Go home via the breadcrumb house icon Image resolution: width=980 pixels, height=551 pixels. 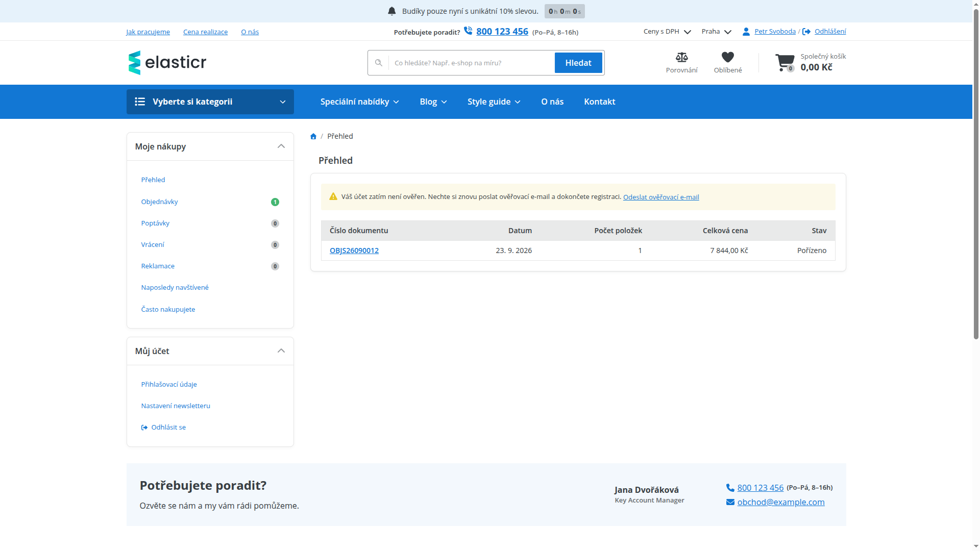click(x=313, y=136)
